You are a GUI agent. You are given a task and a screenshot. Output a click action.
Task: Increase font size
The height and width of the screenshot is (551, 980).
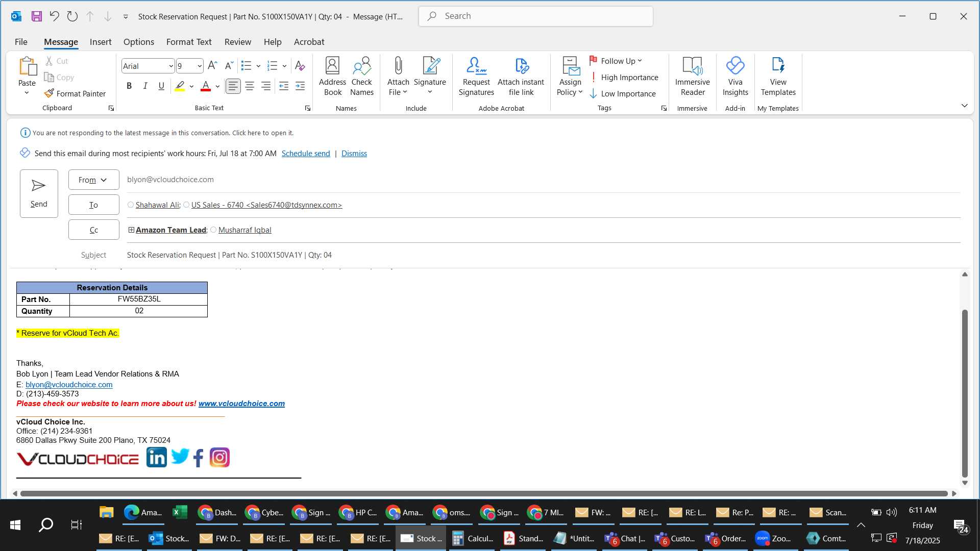tap(212, 65)
